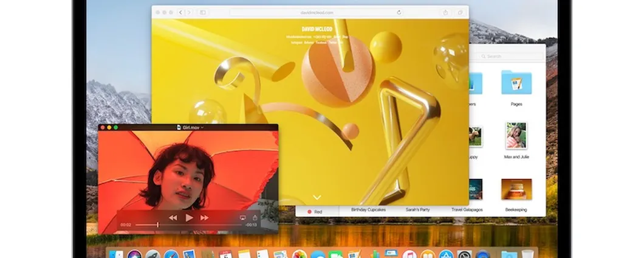Click the Girl.mov document proxy icon
The width and height of the screenshot is (644, 258).
(179, 128)
